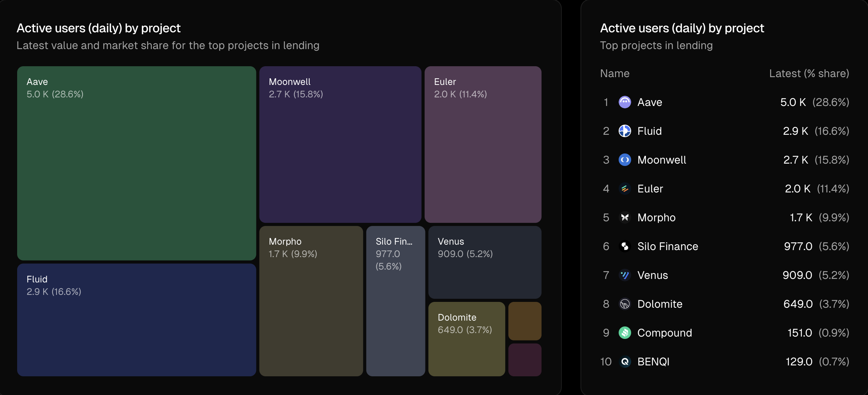
Task: Click the Moonwell logo icon
Action: (x=625, y=160)
